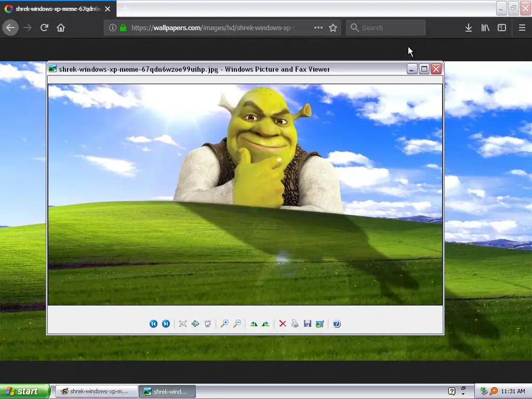Open the Windows XP Start menu
The width and height of the screenshot is (532, 399).
[x=25, y=391]
